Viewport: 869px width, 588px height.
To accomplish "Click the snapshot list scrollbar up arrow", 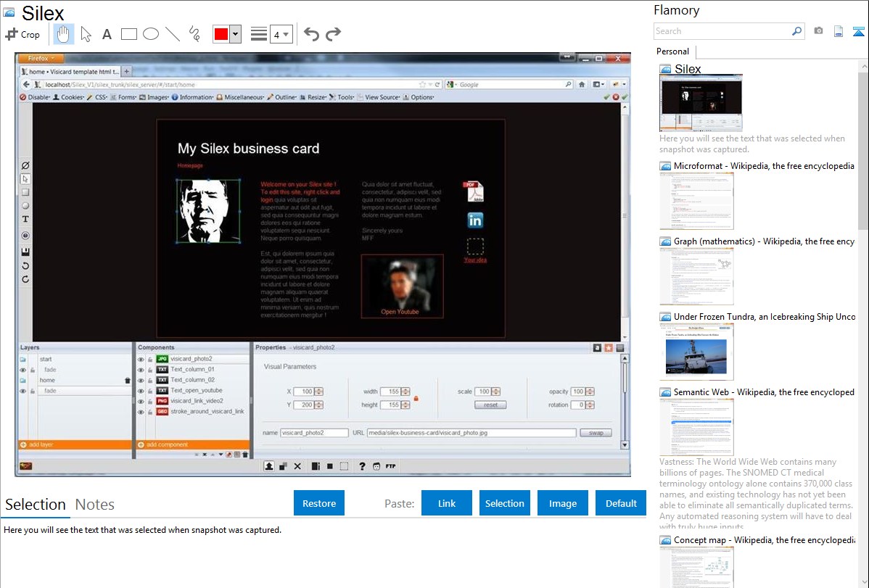I will pos(863,67).
